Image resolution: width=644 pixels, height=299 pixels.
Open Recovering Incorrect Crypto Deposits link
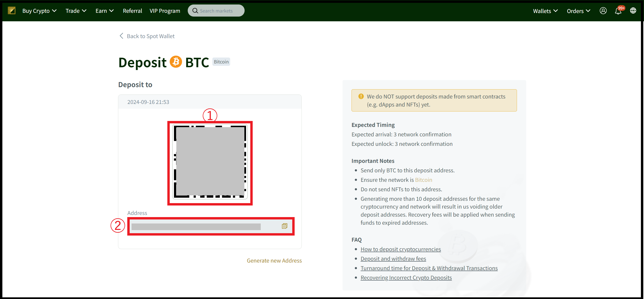[406, 277]
